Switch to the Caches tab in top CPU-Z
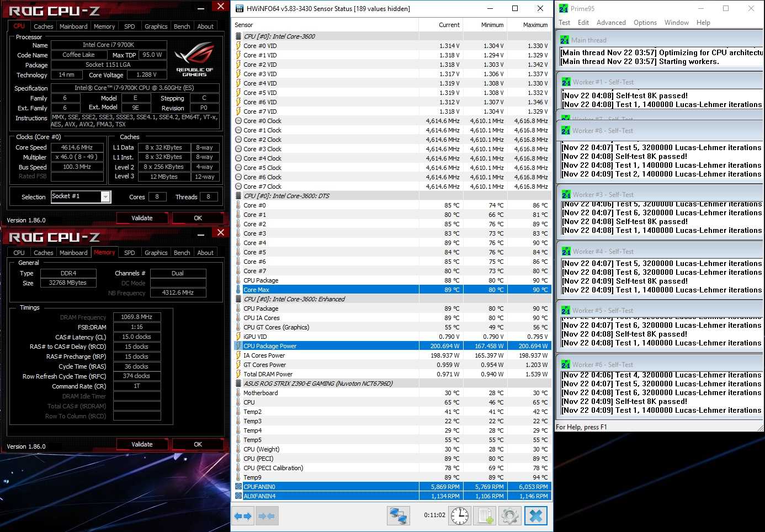The image size is (765, 532). [43, 26]
